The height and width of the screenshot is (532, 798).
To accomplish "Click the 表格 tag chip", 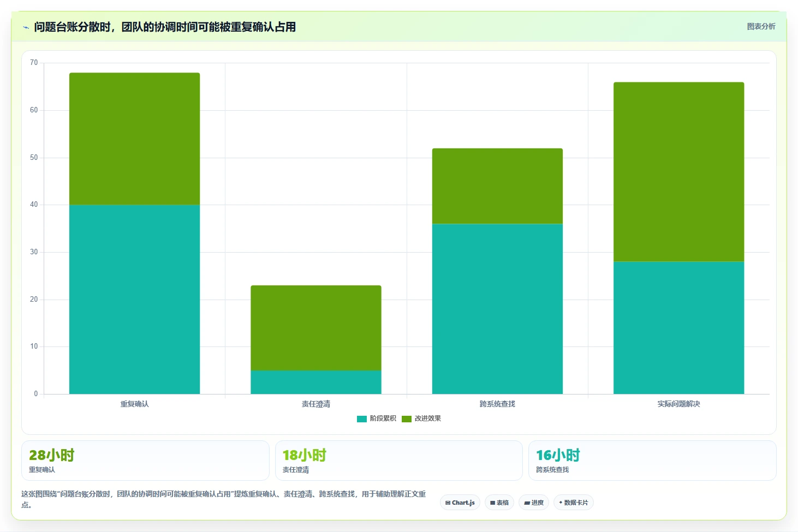I will pyautogui.click(x=499, y=503).
